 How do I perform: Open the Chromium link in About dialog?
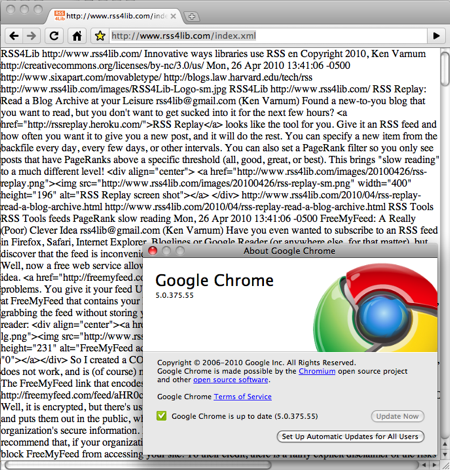[317, 371]
